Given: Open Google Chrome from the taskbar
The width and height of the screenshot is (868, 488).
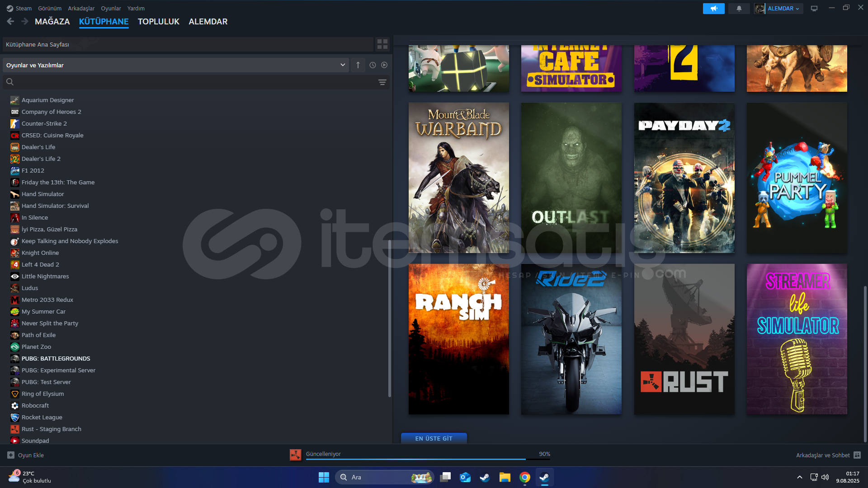Looking at the screenshot, I should [x=525, y=477].
